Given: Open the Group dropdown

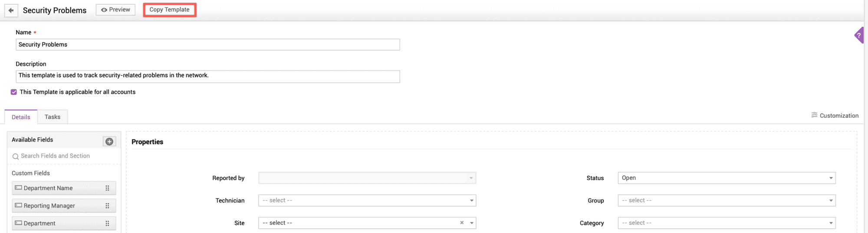Looking at the screenshot, I should [831, 201].
